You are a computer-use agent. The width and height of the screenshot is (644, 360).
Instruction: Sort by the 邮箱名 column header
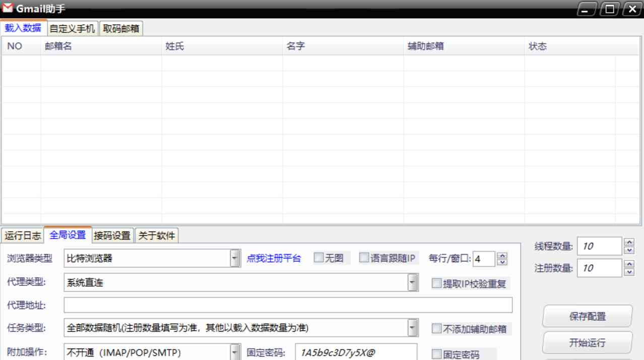[101, 46]
